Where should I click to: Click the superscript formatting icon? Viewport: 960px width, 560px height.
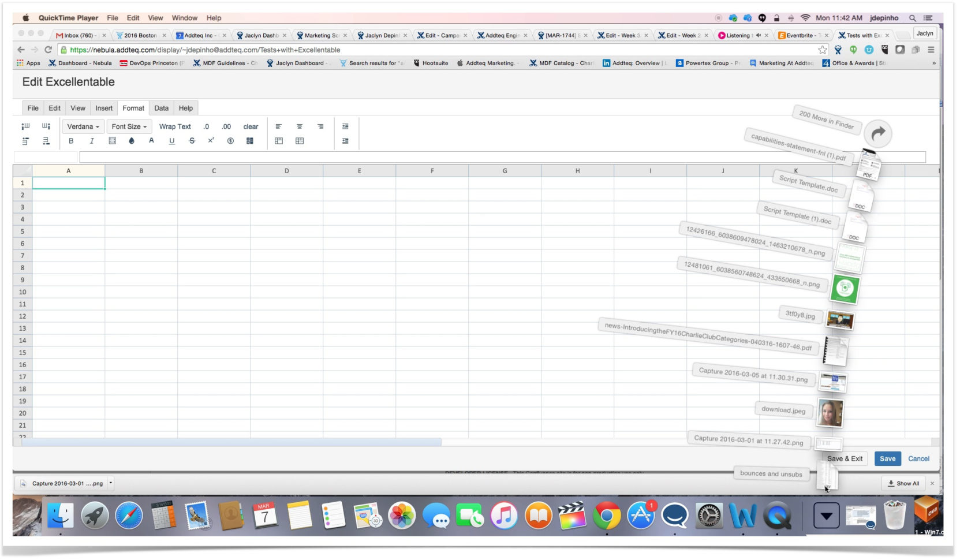[211, 140]
